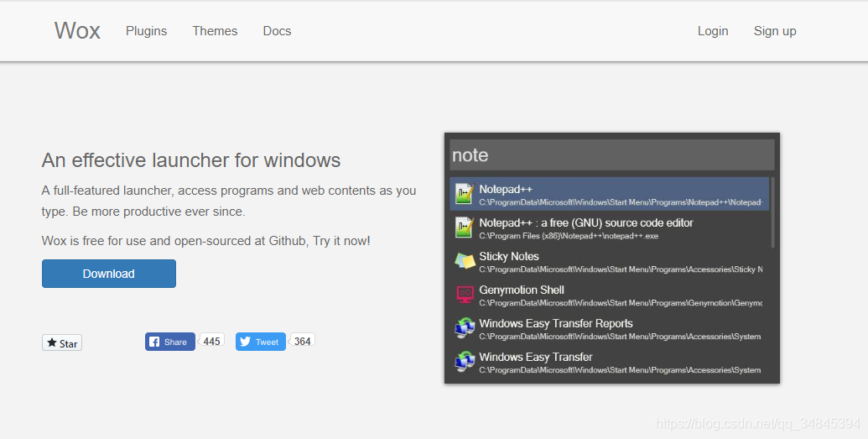The width and height of the screenshot is (868, 439).
Task: Click the Facebook share count 445
Action: tap(211, 342)
